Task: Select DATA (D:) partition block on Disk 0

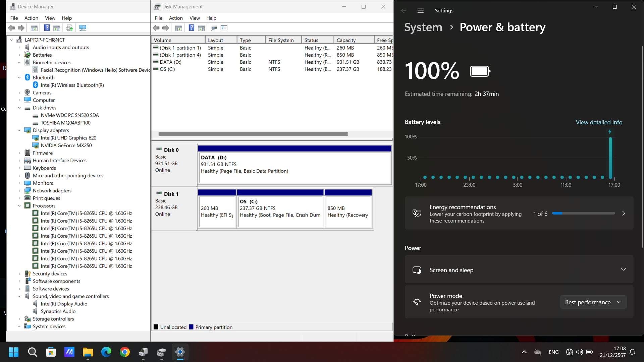Action: [x=294, y=165]
